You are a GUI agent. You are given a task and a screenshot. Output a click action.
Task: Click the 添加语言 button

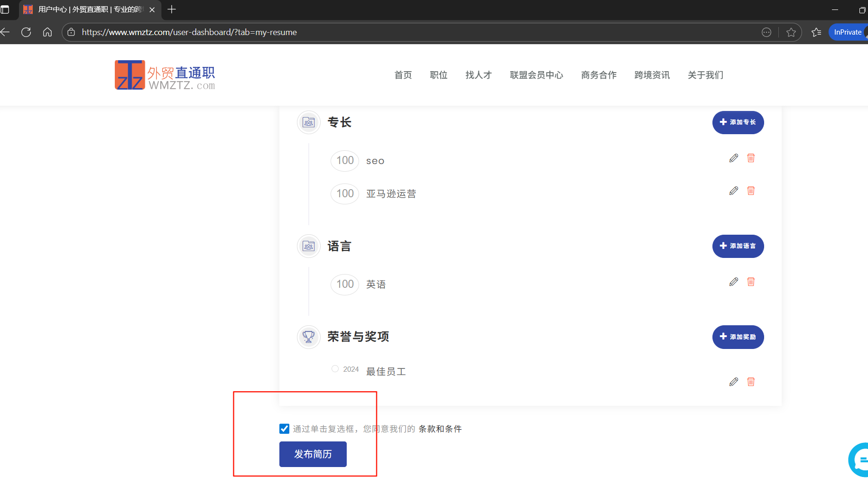pyautogui.click(x=738, y=246)
